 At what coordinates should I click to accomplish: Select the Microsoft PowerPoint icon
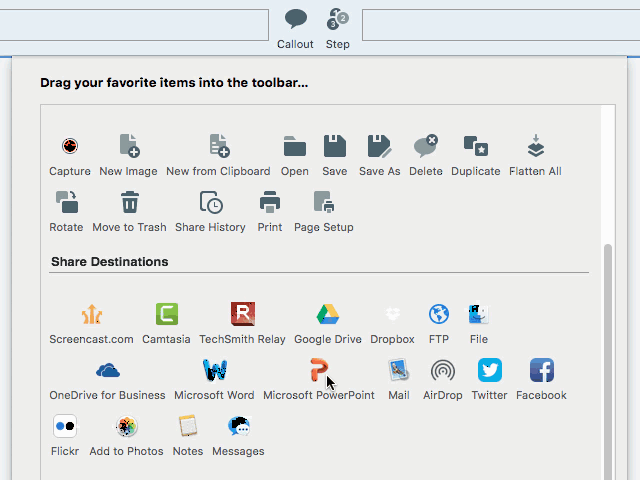click(x=319, y=370)
